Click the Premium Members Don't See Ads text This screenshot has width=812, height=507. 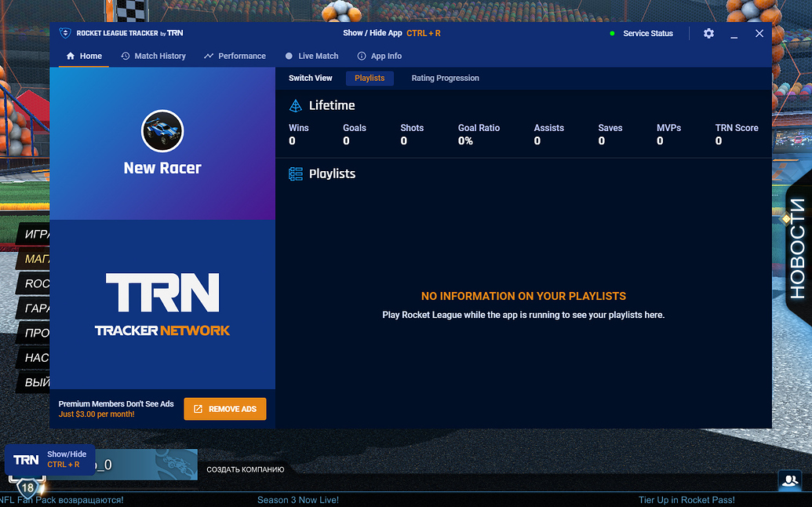point(116,404)
